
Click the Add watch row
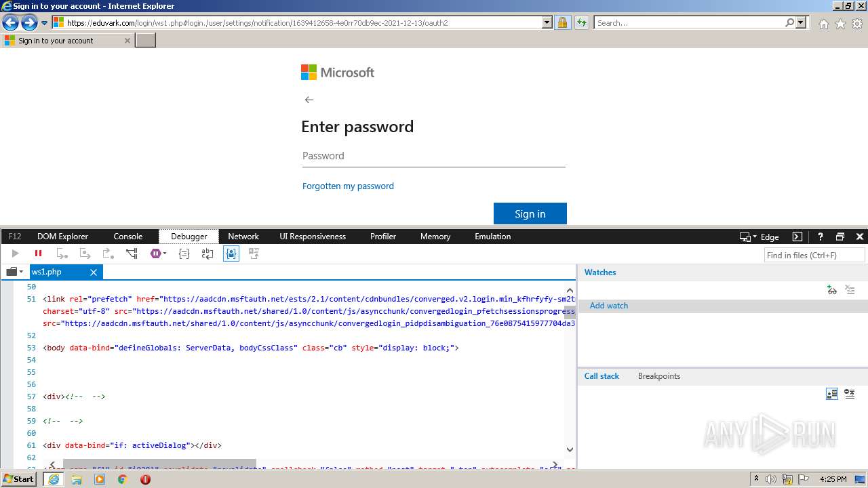[723, 306]
